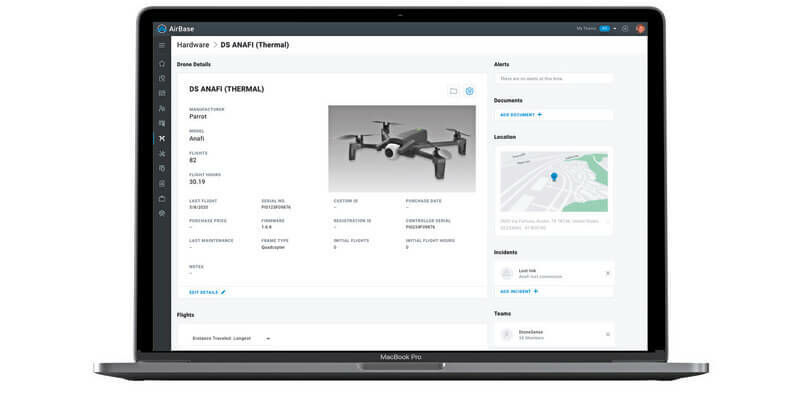
Task: Click Edit Details link
Action: 204,292
